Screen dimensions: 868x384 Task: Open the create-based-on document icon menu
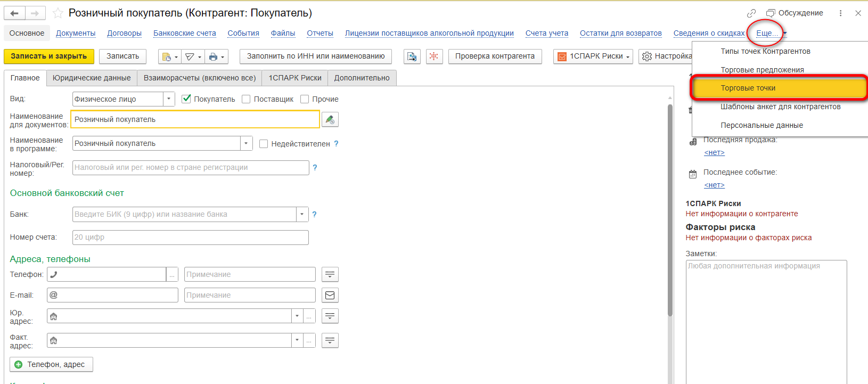(x=169, y=56)
